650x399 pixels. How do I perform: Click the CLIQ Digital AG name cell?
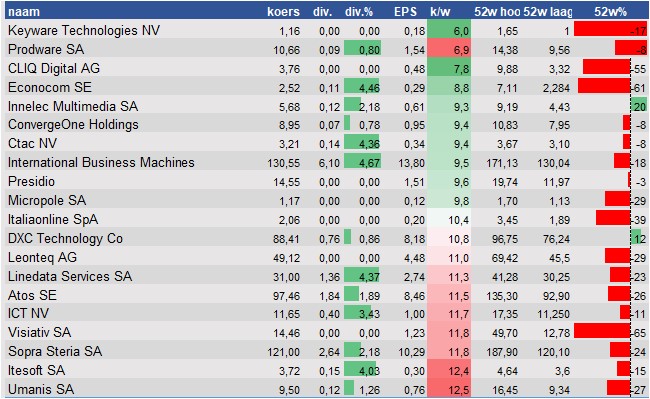tap(54, 68)
